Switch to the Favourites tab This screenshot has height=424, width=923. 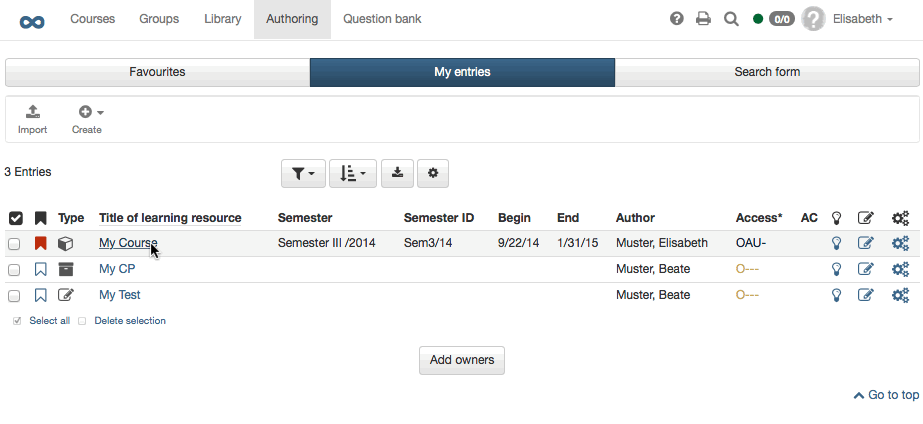(157, 72)
